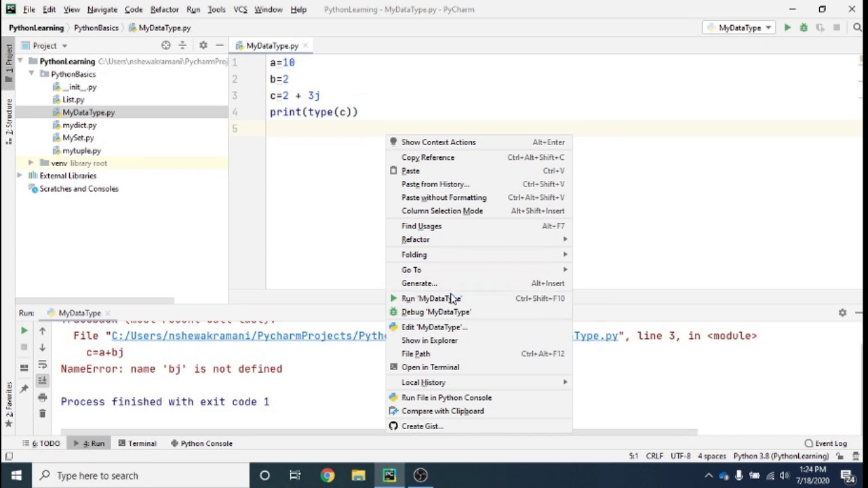This screenshot has width=868, height=488.
Task: Click the UTF-8 encoding status widget
Action: pyautogui.click(x=680, y=456)
